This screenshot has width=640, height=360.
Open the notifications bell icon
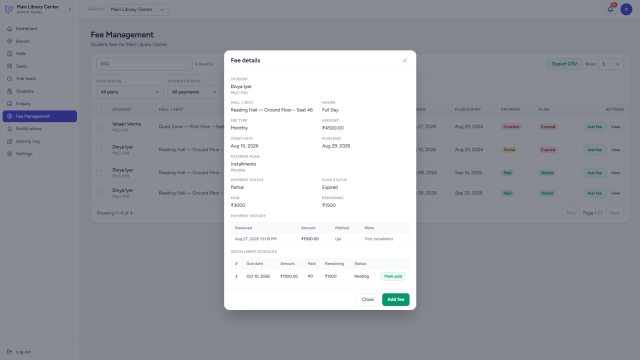click(x=610, y=9)
